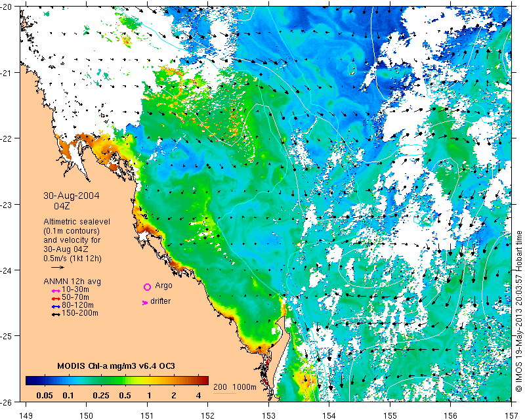This screenshot has height=420, width=525.
Task: Click the magenta Argo circle marker
Action: click(x=147, y=287)
